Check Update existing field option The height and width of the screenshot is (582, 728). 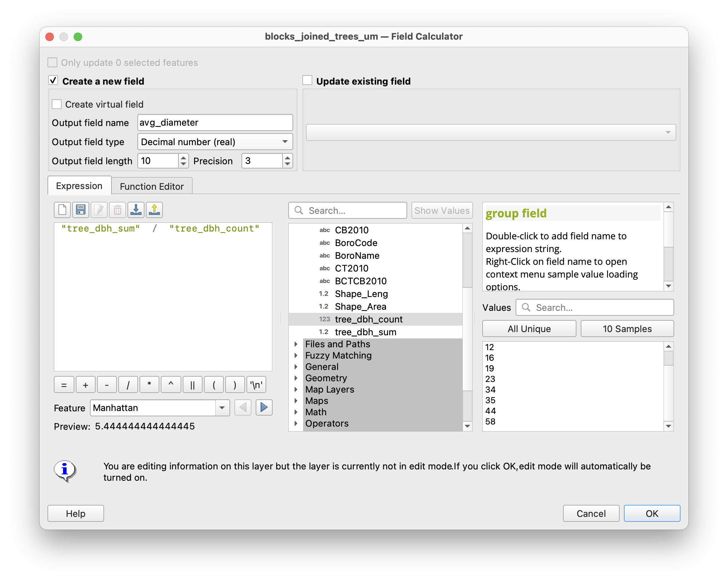click(x=307, y=81)
